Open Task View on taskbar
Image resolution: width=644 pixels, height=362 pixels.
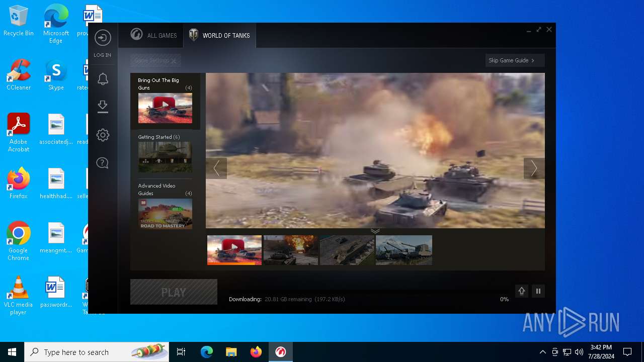coord(181,352)
